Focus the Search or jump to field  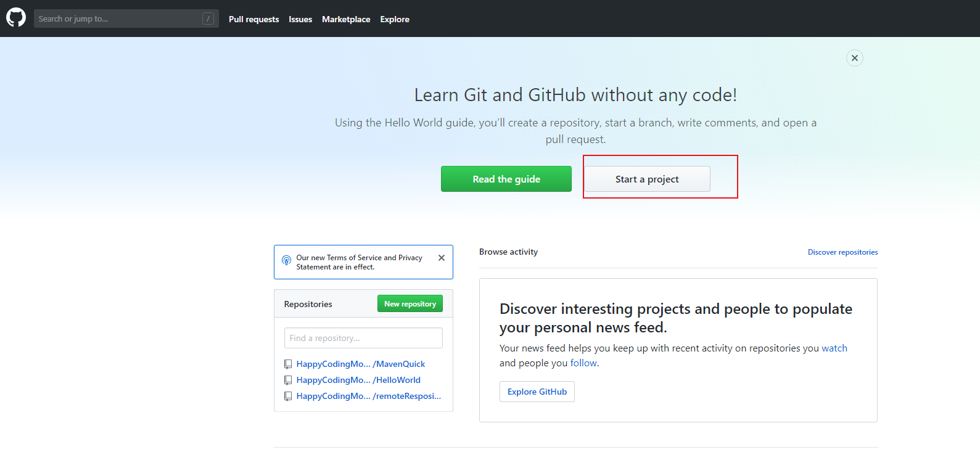point(126,18)
